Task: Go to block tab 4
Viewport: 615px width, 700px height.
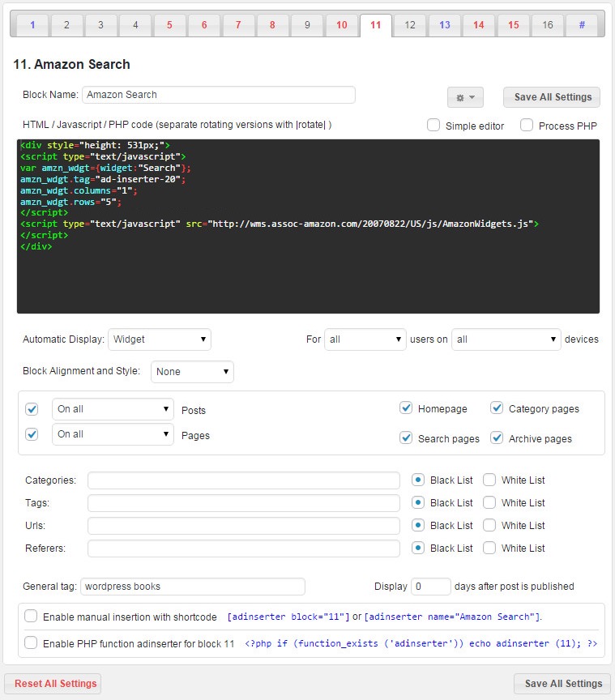Action: coord(135,25)
